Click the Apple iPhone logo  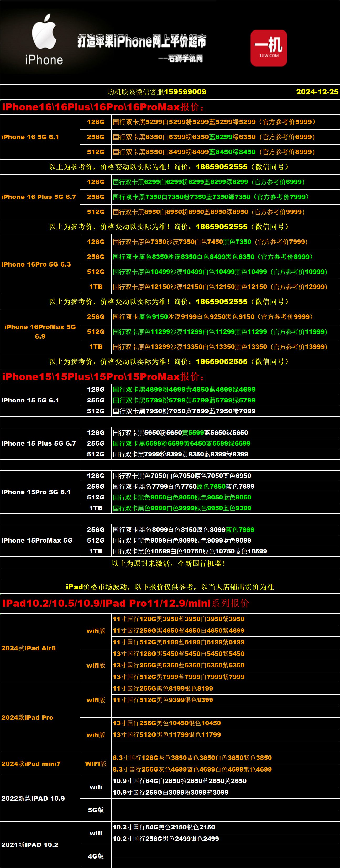point(44,40)
